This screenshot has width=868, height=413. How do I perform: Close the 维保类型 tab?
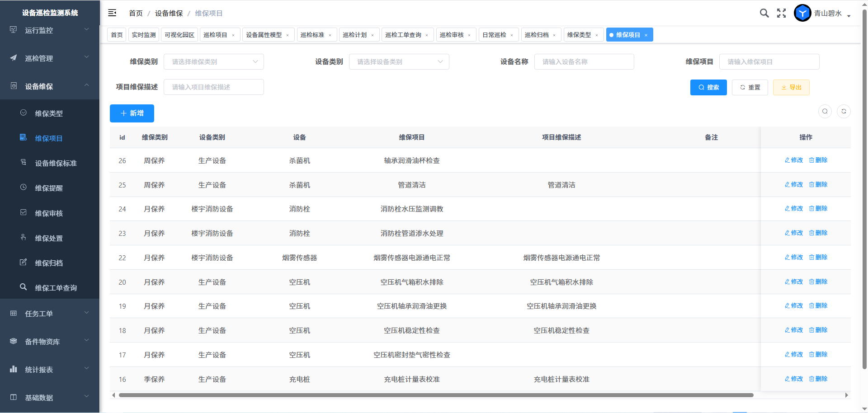(x=597, y=35)
